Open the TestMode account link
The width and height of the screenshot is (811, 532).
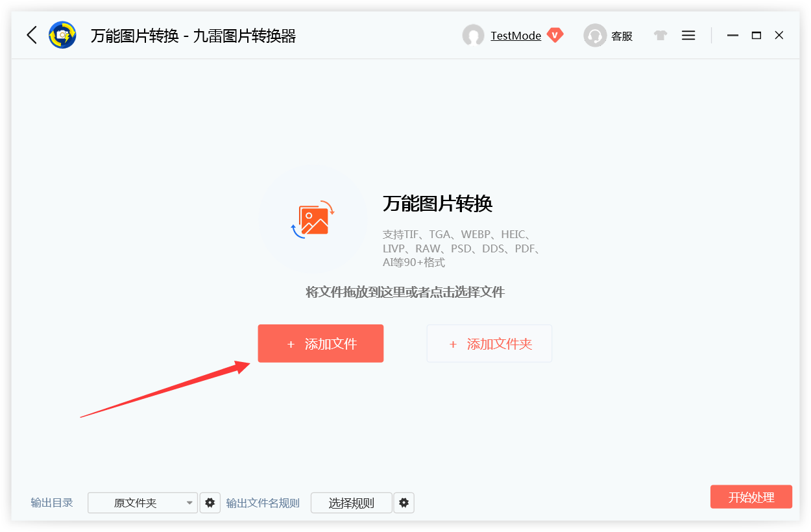pyautogui.click(x=516, y=36)
